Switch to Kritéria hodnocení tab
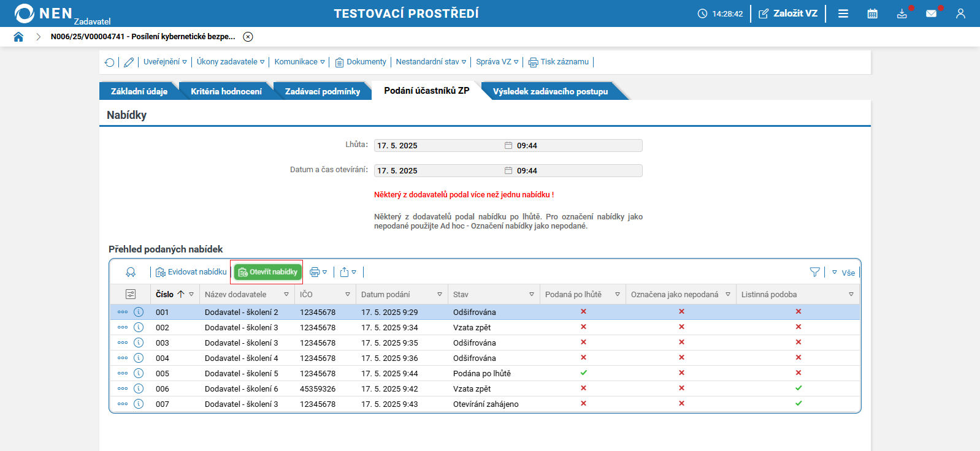 pyautogui.click(x=226, y=91)
